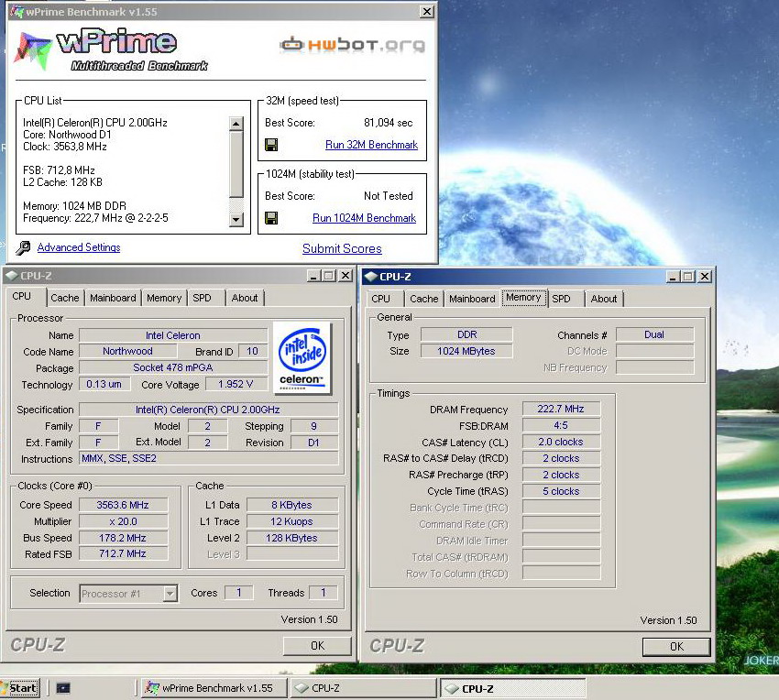Switch to Memory tab in left CPU-Z
The width and height of the screenshot is (779, 700).
coord(164,298)
